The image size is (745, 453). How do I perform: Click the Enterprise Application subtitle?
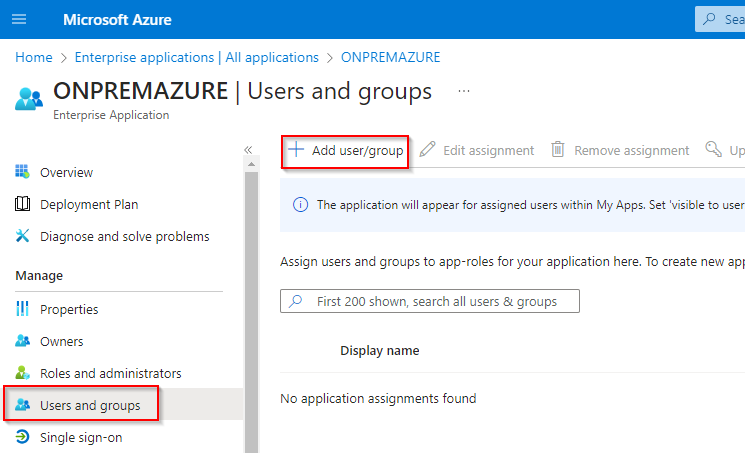click(x=111, y=115)
